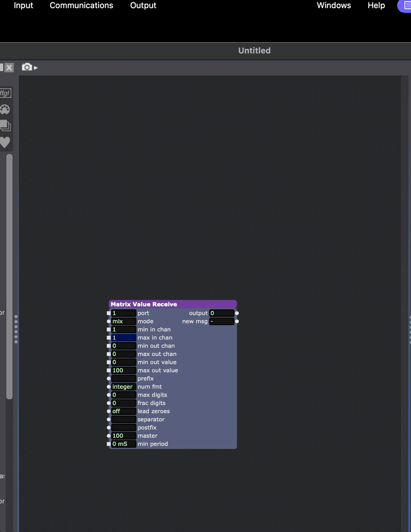The height and width of the screenshot is (532, 411).
Task: Toggle the lead zeroes off value
Action: pyautogui.click(x=123, y=411)
